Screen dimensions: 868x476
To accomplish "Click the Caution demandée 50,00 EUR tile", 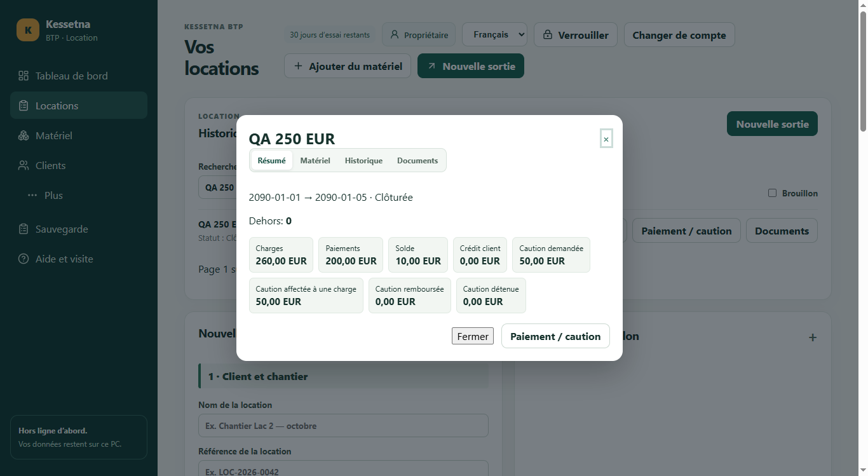I will tap(551, 255).
